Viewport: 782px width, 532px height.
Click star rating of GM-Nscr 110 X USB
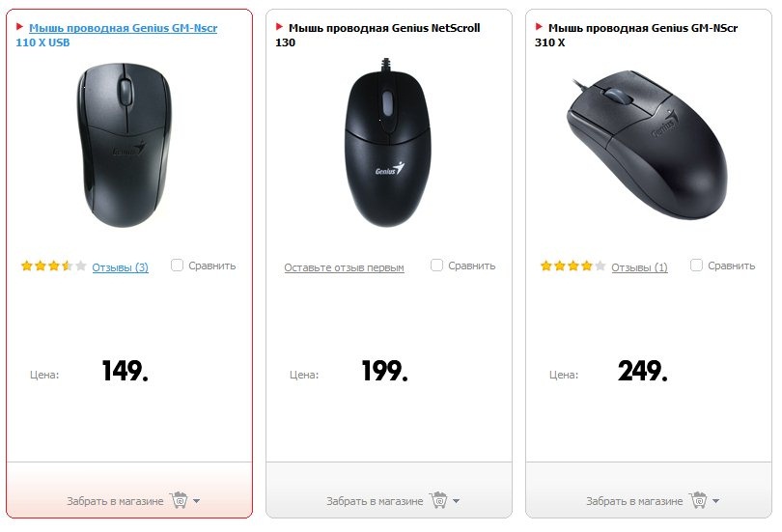pyautogui.click(x=54, y=266)
